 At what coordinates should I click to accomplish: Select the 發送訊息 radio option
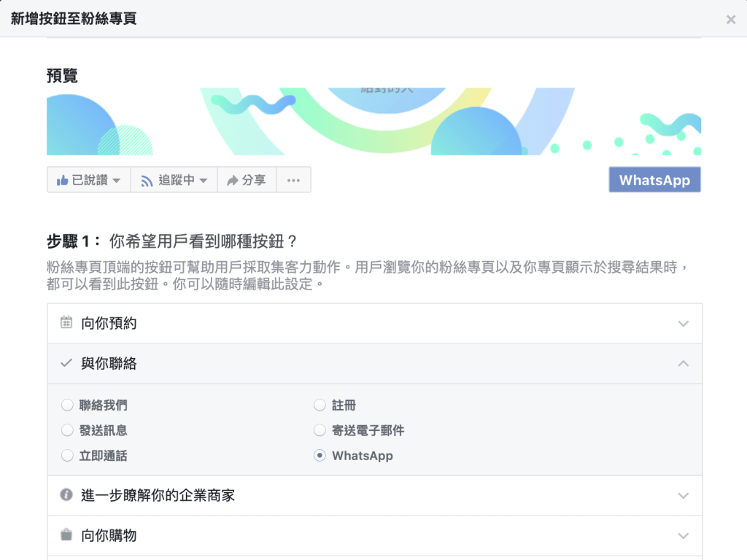tap(68, 430)
